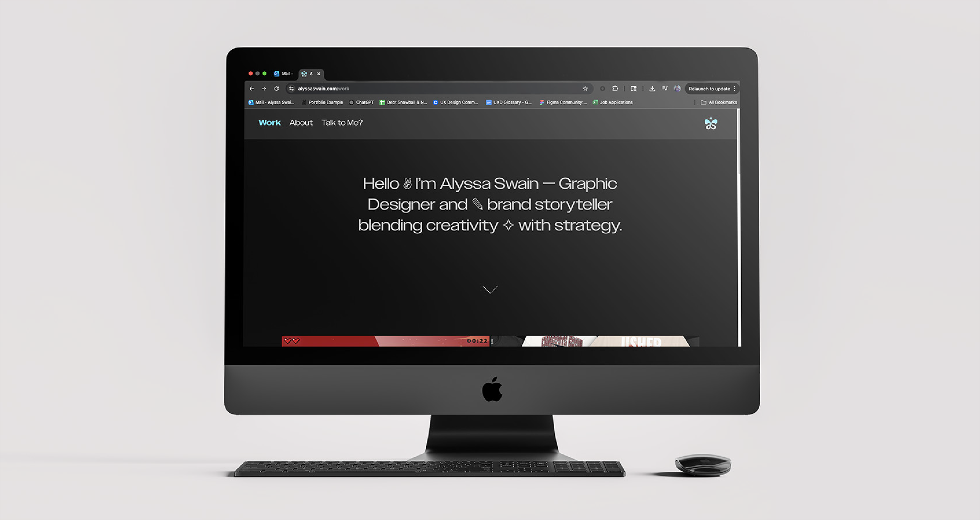
Task: Open the red game project thumbnail
Action: click(x=385, y=341)
